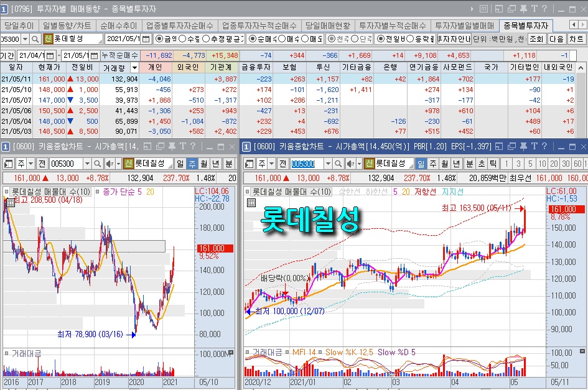Click the stock search magnifier in investor window
Viewport: 588px width, 390px height.
35,39
